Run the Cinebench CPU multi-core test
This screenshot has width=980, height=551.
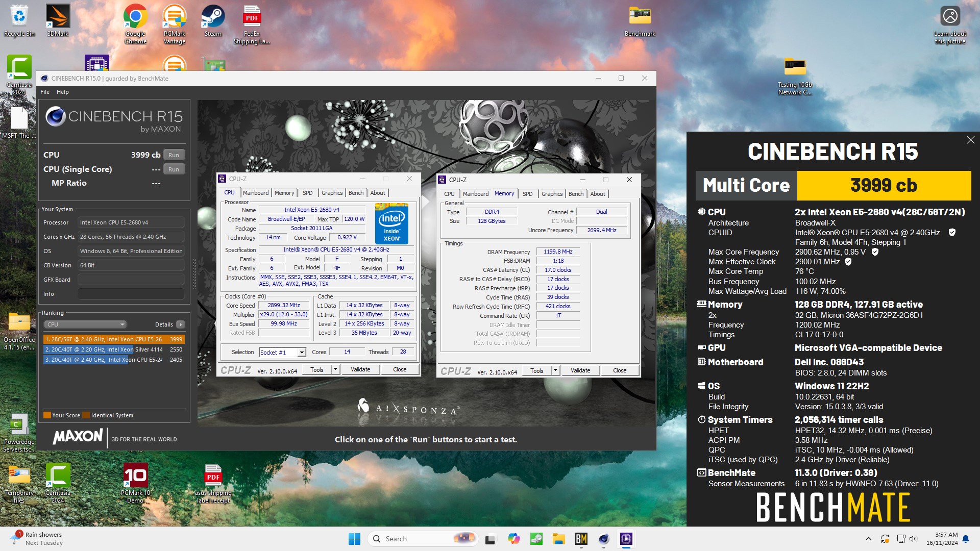174,155
